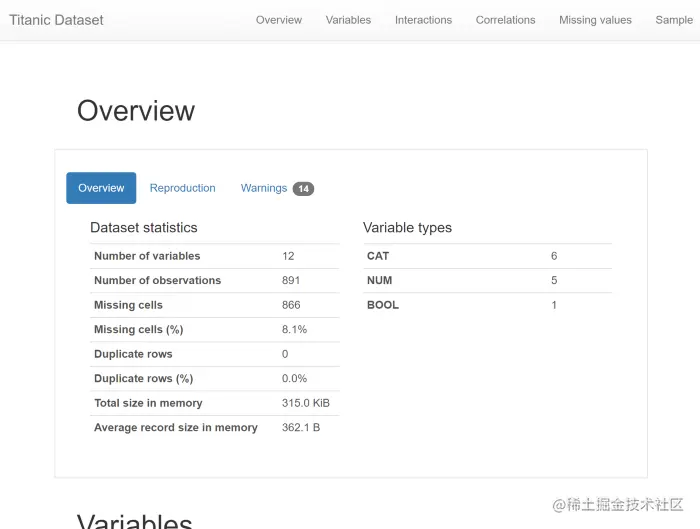Select the Dataset statistics heading

point(144,228)
